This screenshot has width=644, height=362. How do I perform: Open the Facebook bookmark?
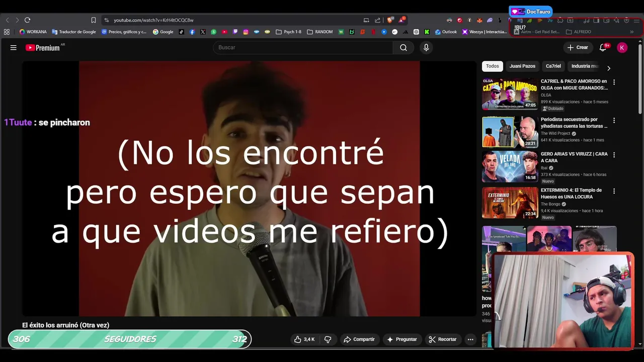click(x=192, y=32)
